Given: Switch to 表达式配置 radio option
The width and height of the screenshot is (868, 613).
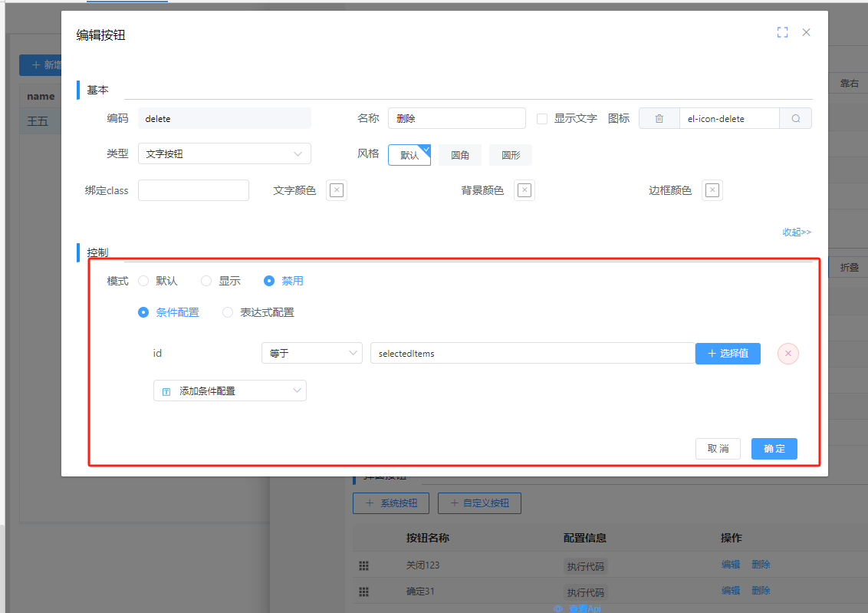Looking at the screenshot, I should (227, 312).
